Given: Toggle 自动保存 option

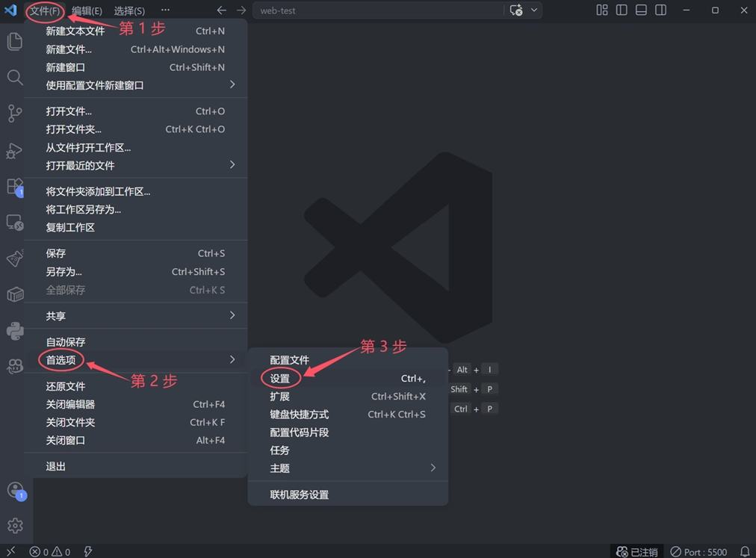Looking at the screenshot, I should coord(135,342).
